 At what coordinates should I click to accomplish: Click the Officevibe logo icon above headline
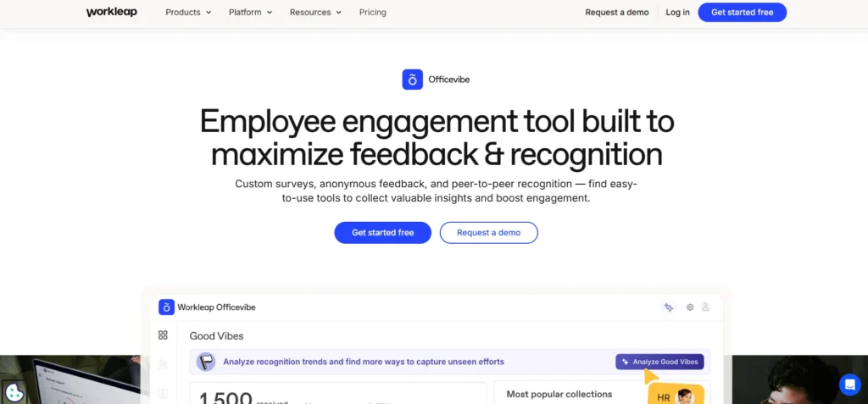(413, 80)
